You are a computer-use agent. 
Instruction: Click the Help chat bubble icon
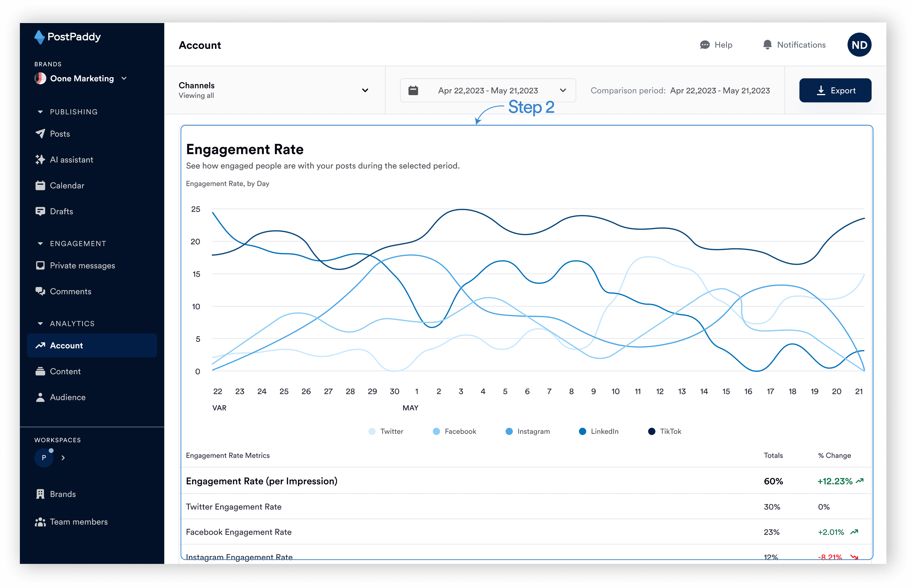click(704, 45)
